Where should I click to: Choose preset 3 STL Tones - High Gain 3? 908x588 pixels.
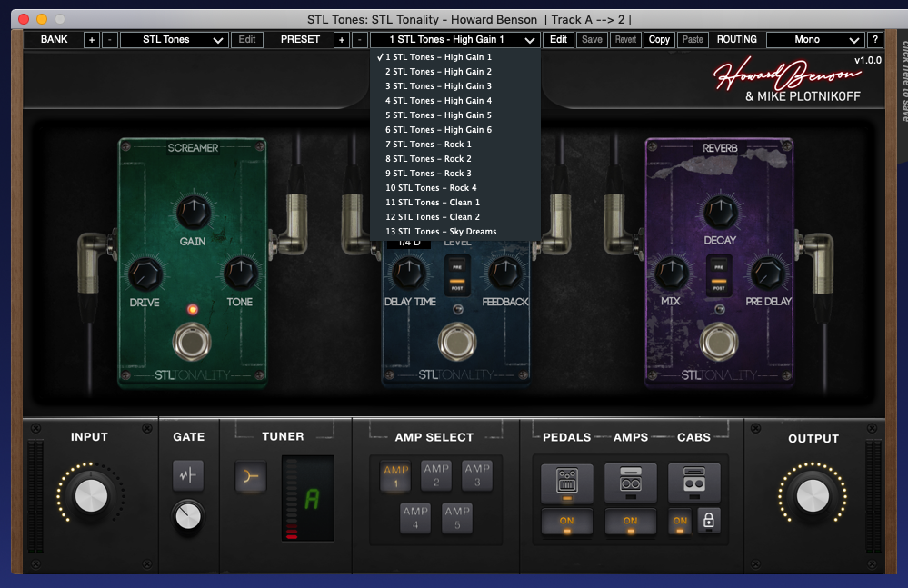pos(455,85)
